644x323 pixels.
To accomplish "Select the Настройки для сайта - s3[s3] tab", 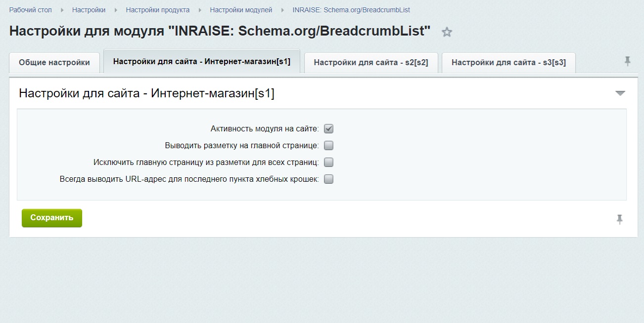I will pyautogui.click(x=508, y=63).
